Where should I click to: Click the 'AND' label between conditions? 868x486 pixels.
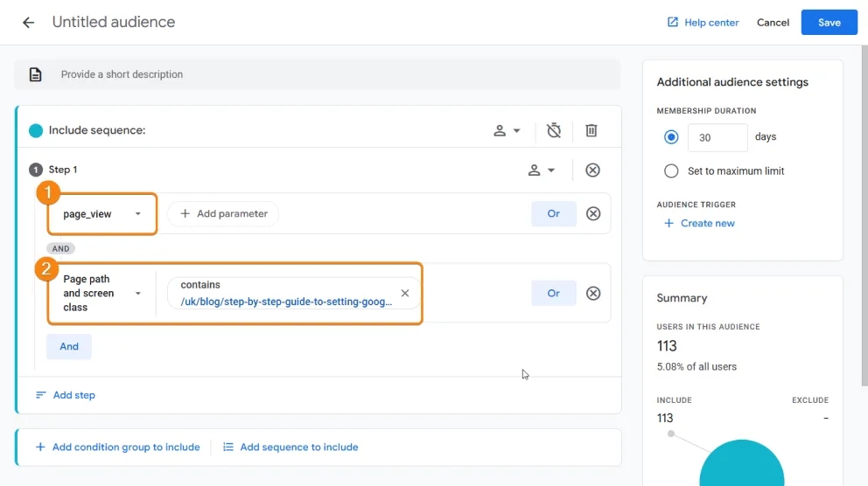(x=60, y=249)
